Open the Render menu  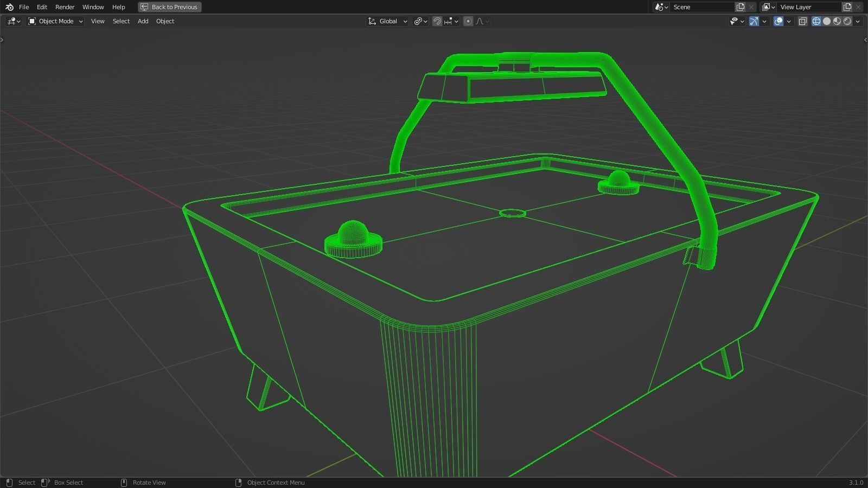pyautogui.click(x=65, y=7)
